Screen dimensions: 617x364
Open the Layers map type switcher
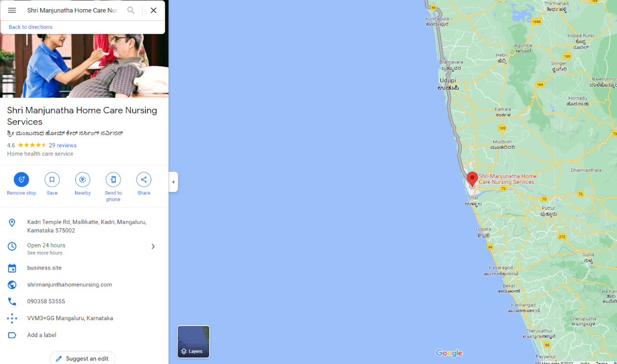pyautogui.click(x=193, y=342)
